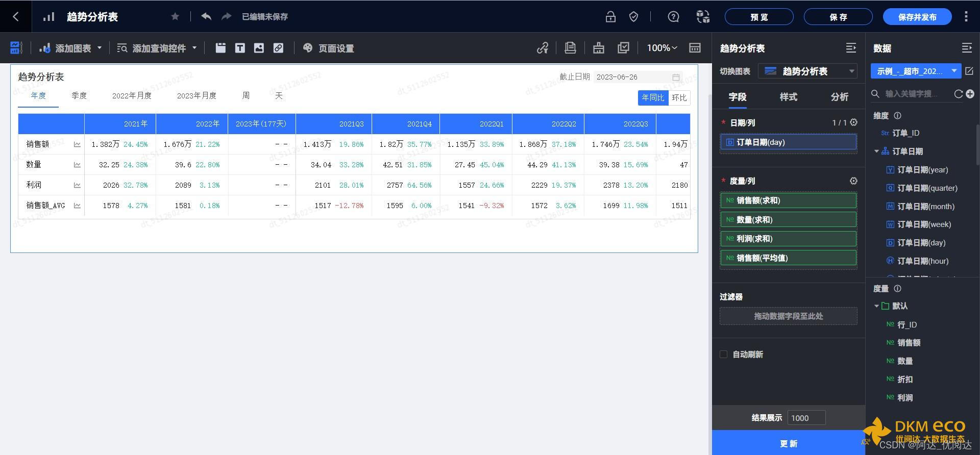Screen dimensions: 980x455
Task: Edit the dataset with pencil icon
Action: (x=969, y=71)
